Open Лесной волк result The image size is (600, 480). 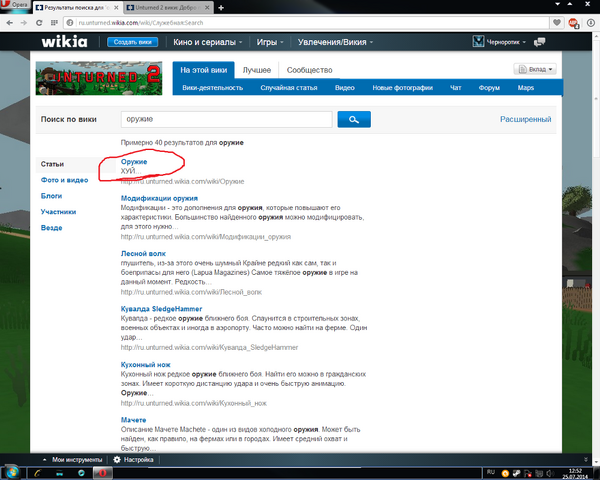(143, 254)
